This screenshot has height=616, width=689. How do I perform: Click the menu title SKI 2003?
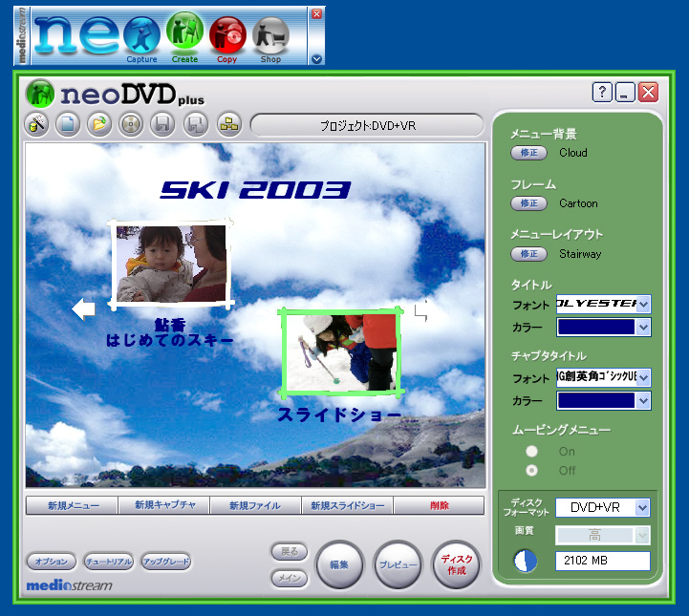click(x=255, y=190)
